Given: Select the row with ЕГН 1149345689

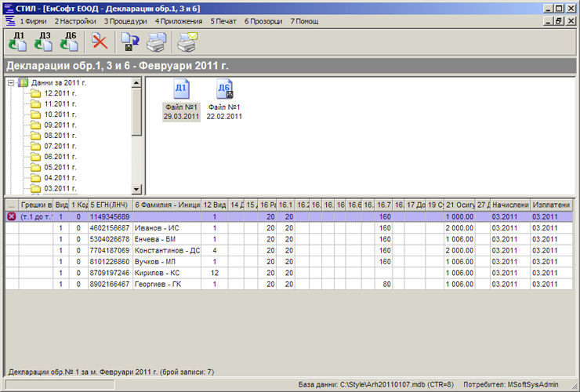Looking at the screenshot, I should [x=289, y=216].
